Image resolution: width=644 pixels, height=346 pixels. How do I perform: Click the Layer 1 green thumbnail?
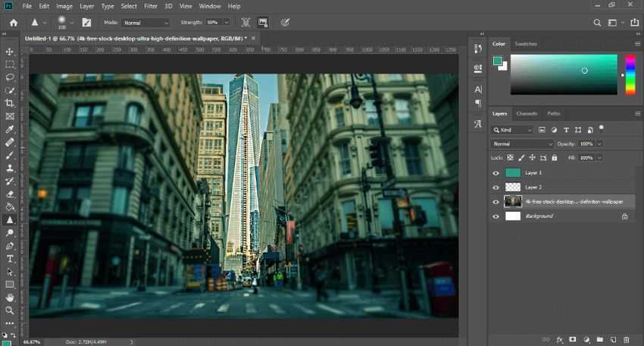513,173
